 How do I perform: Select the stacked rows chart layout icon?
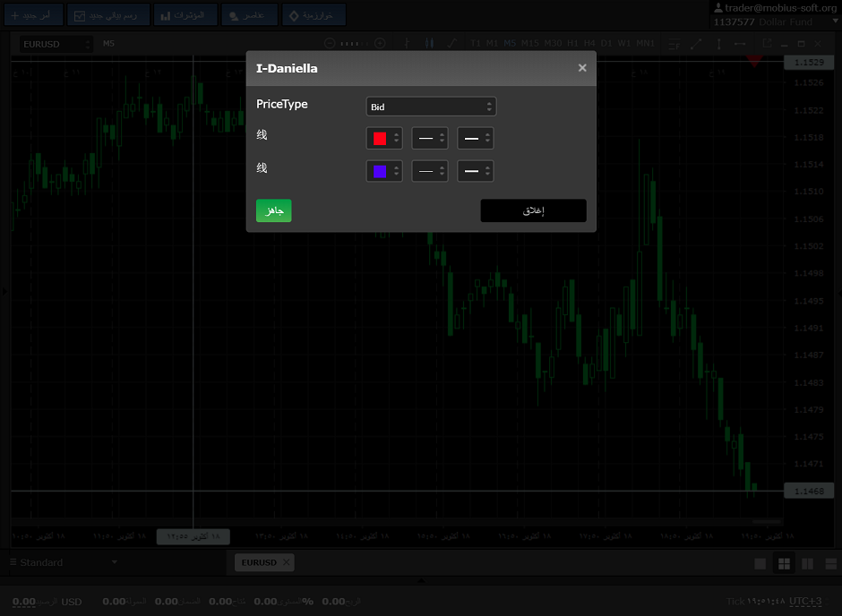coord(830,563)
